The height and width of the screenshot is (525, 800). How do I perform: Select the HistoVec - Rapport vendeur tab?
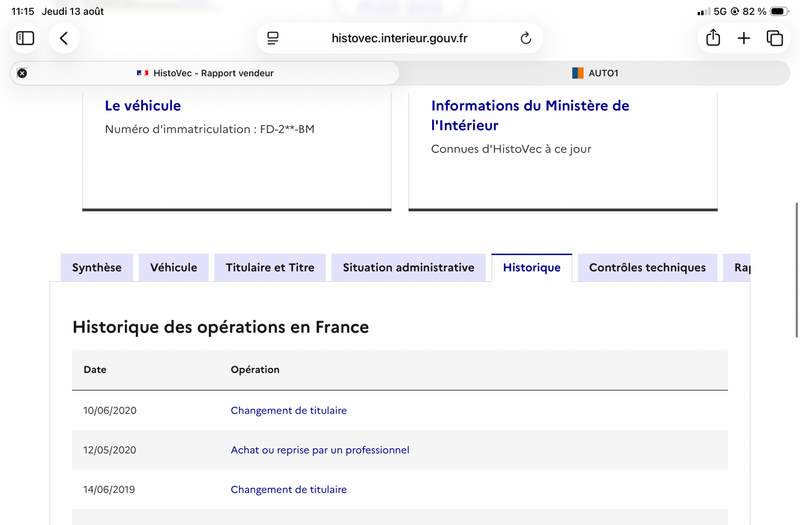(205, 73)
